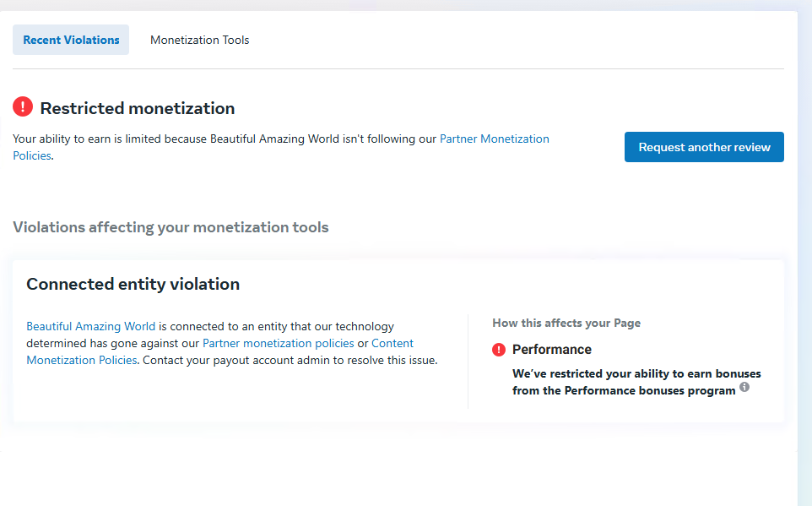Open the Partner Monetization Policies link under Restricted monetization
This screenshot has height=506, width=812.
point(494,139)
